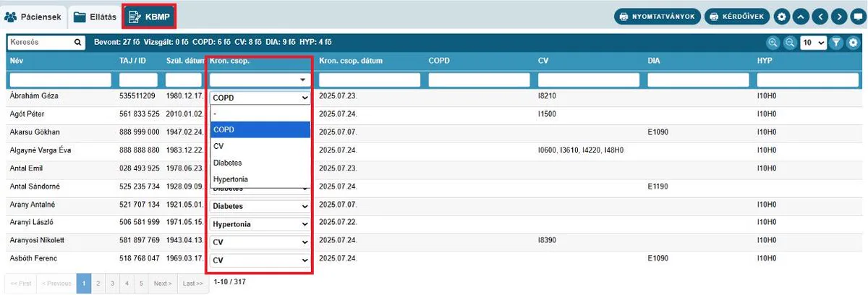The image size is (868, 295).
Task: Go to page 3 in pagination
Action: pos(112,283)
